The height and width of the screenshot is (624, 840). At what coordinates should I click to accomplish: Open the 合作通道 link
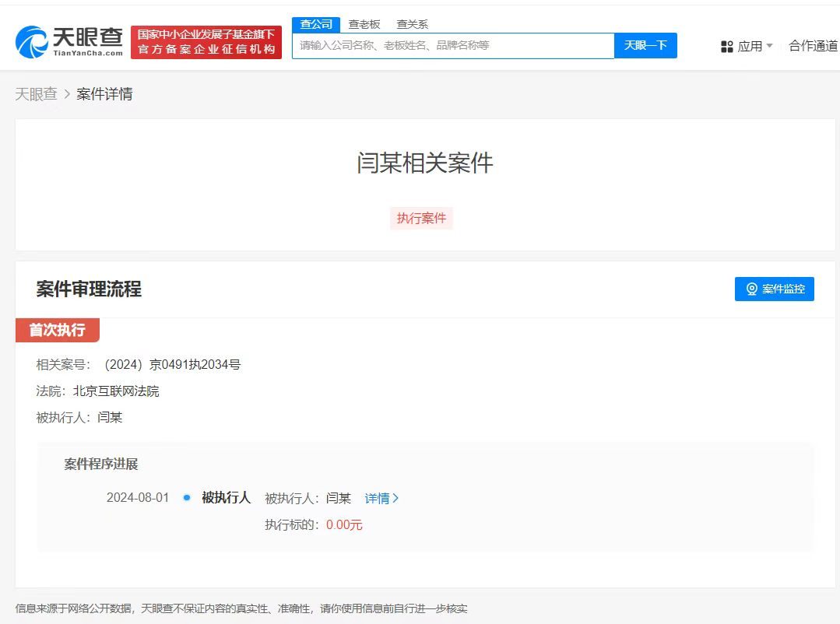pyautogui.click(x=812, y=45)
